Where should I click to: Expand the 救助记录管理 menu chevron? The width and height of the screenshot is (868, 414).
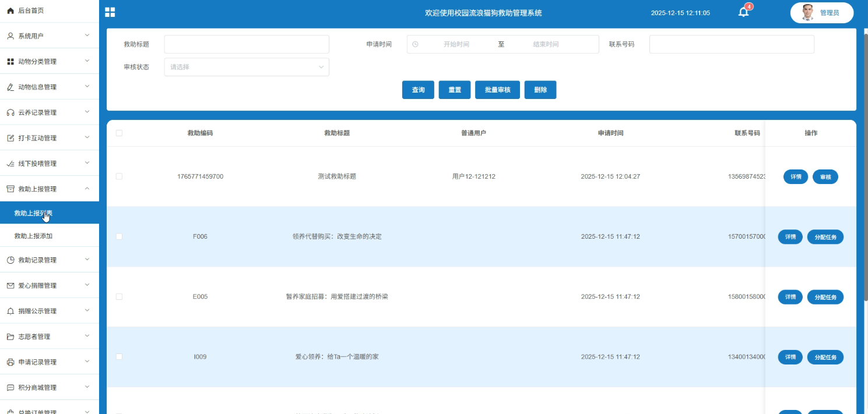coord(87,260)
